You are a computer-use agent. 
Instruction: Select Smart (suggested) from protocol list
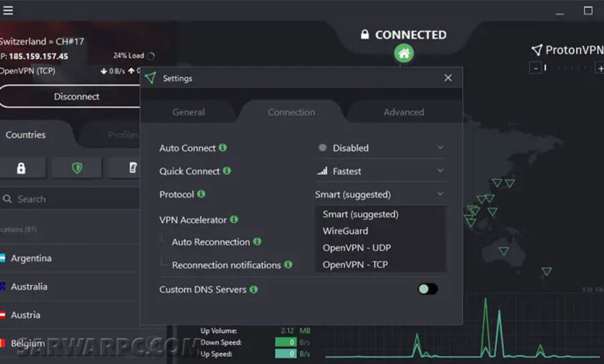coord(380,215)
